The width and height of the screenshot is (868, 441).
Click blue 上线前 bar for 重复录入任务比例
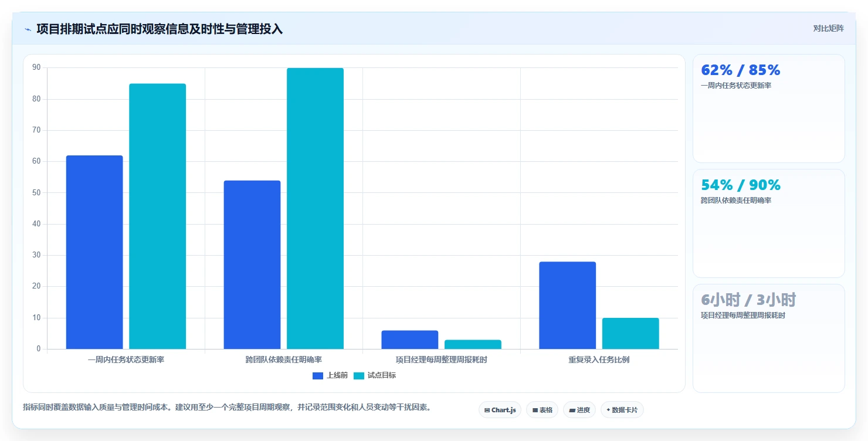pos(568,305)
